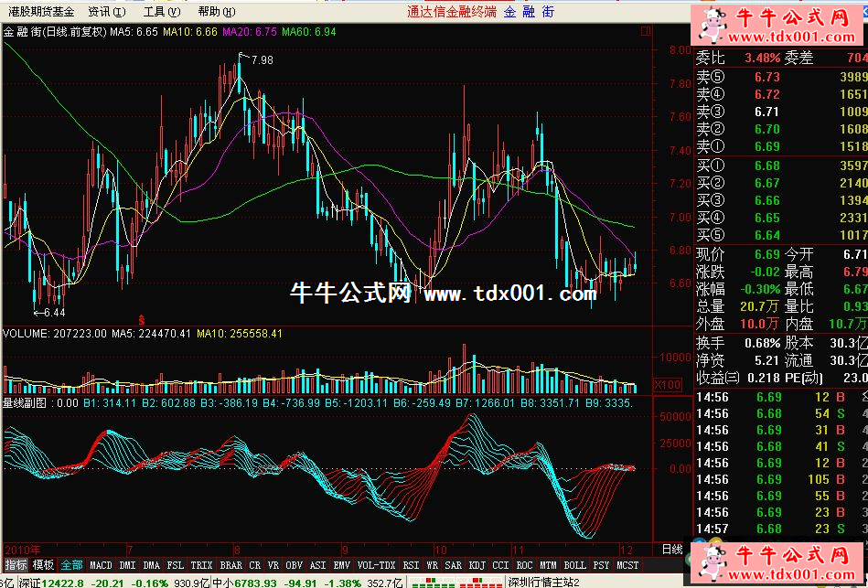Screen dimensions: 868x588
Task: Click the 卖② price 6.70
Action: (x=767, y=129)
